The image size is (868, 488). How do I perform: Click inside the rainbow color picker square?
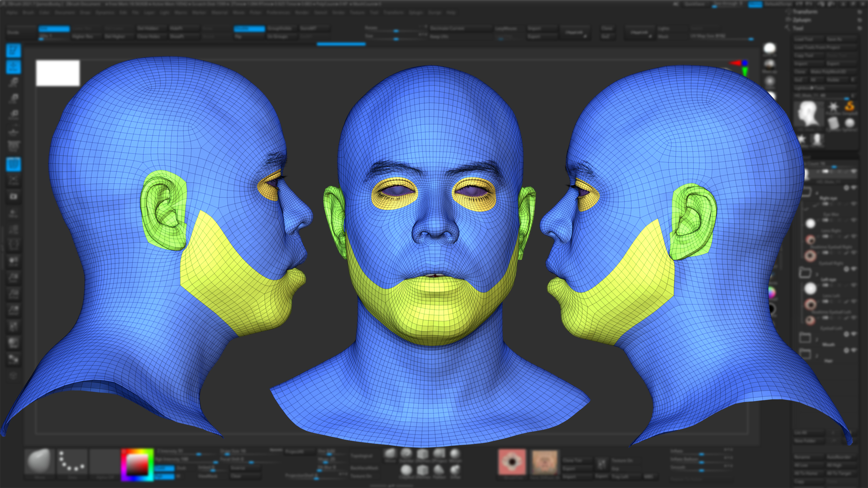point(137,465)
